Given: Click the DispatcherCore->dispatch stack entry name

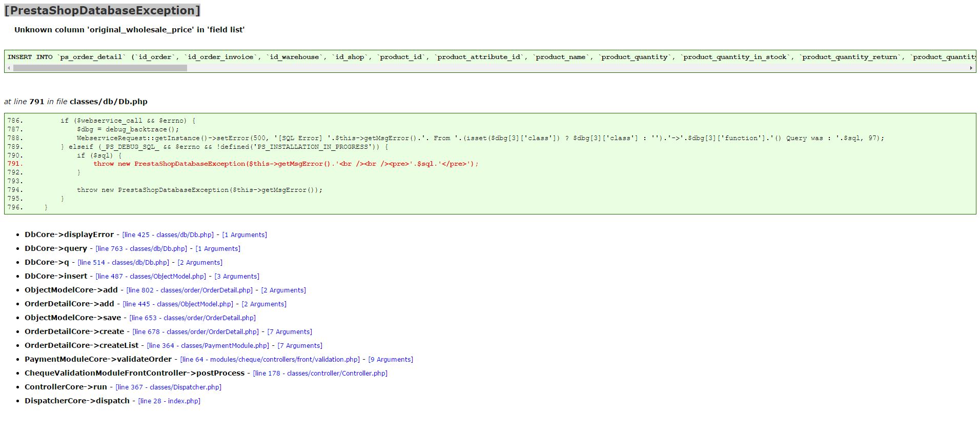Looking at the screenshot, I should (x=77, y=401).
